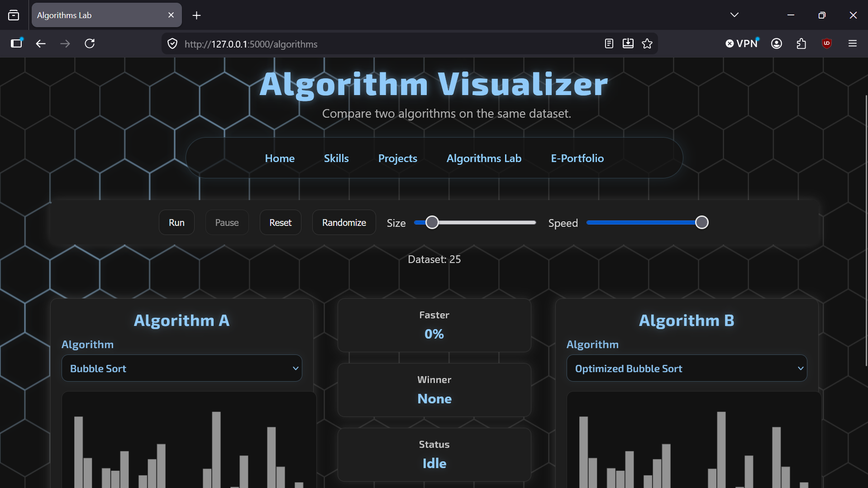Image resolution: width=868 pixels, height=488 pixels.
Task: Click the Status 'Idle' value
Action: pyautogui.click(x=434, y=464)
